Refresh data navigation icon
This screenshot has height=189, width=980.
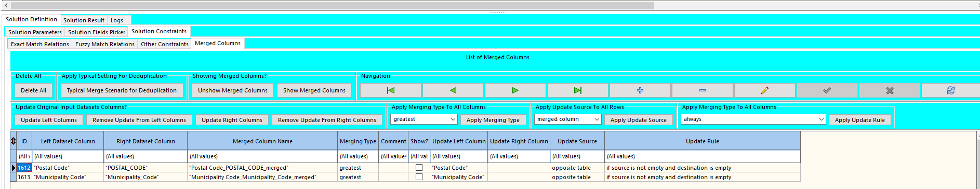[951, 90]
